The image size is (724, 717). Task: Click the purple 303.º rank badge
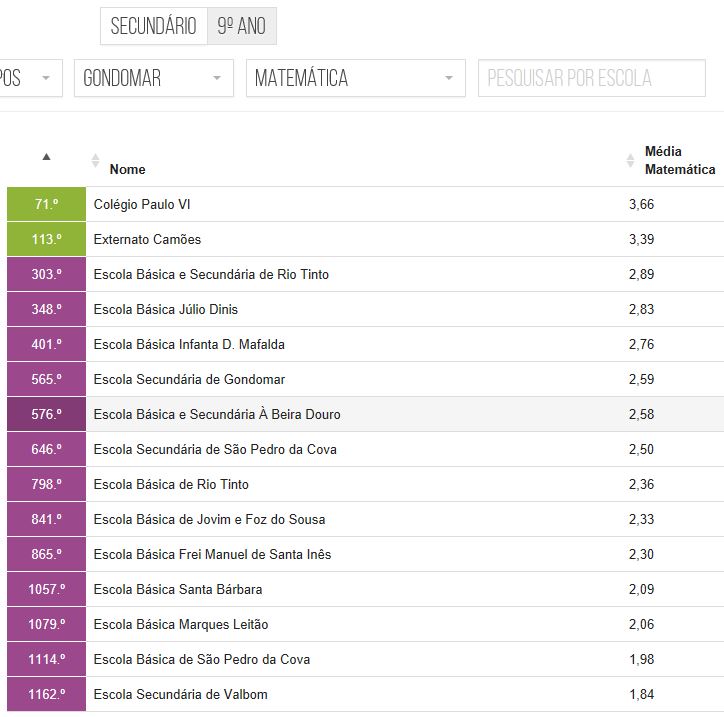pyautogui.click(x=46, y=274)
